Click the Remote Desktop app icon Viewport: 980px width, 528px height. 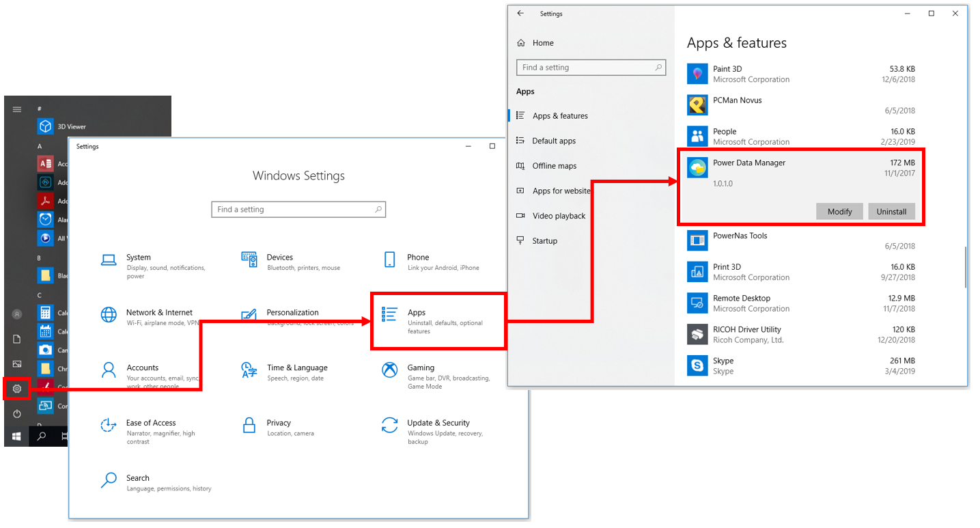[x=697, y=303]
